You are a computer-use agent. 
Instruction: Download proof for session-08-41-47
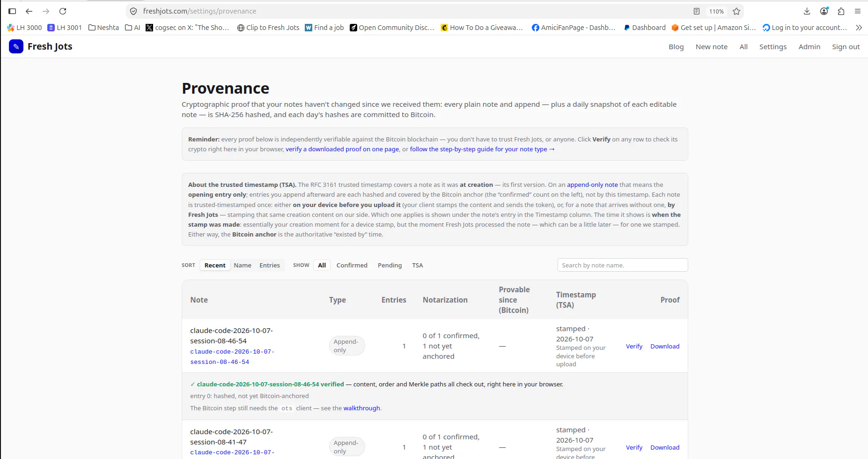point(665,447)
